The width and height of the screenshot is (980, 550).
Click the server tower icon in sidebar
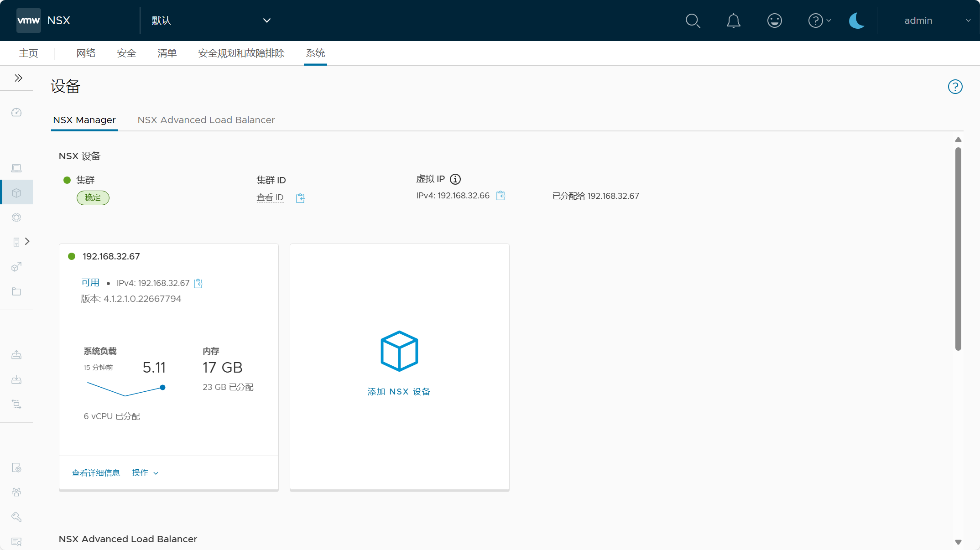point(16,242)
